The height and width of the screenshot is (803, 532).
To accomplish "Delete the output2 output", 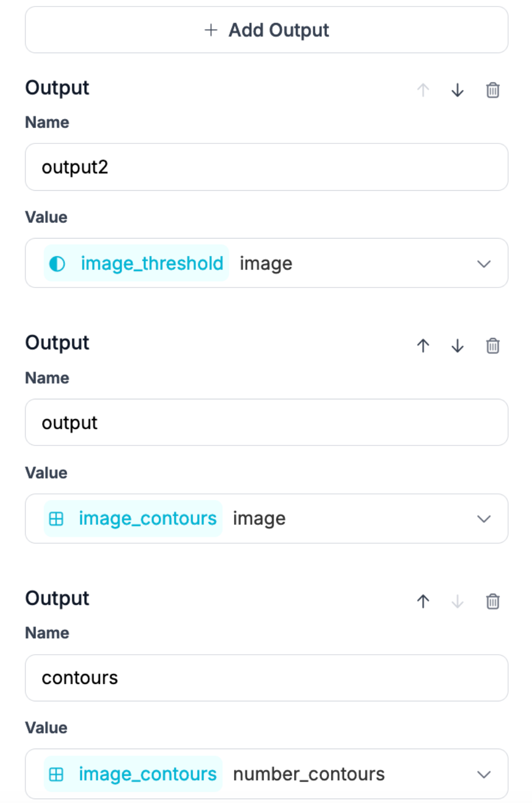I will pyautogui.click(x=492, y=90).
